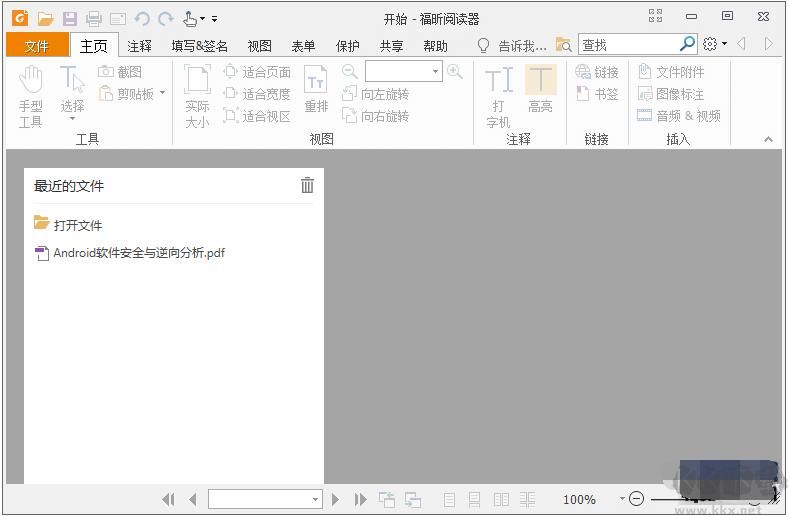Click the folder search icon beside 查找
The image size is (789, 517).
pyautogui.click(x=564, y=45)
